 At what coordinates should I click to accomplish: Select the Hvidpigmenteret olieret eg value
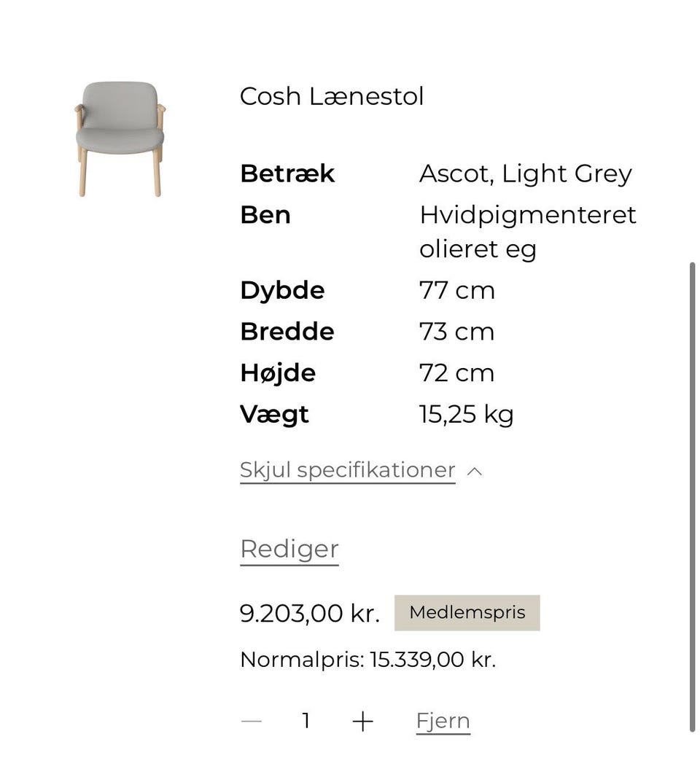click(x=527, y=232)
